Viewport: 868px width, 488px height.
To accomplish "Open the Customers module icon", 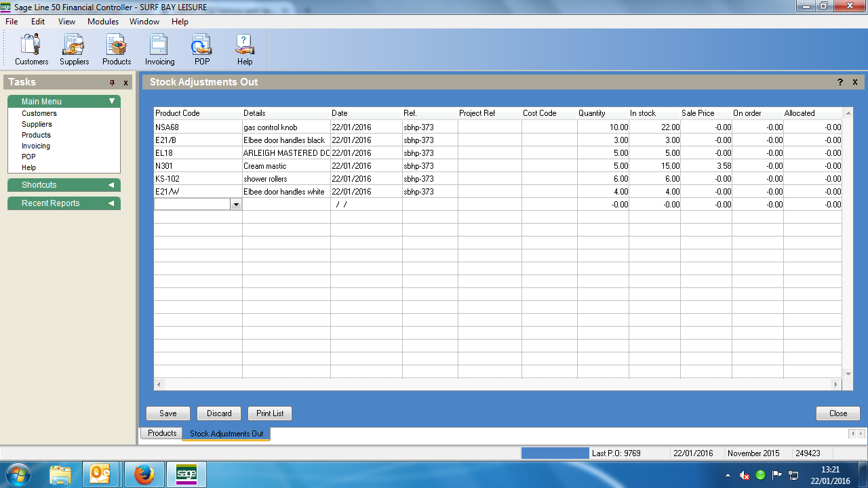I will pyautogui.click(x=31, y=49).
